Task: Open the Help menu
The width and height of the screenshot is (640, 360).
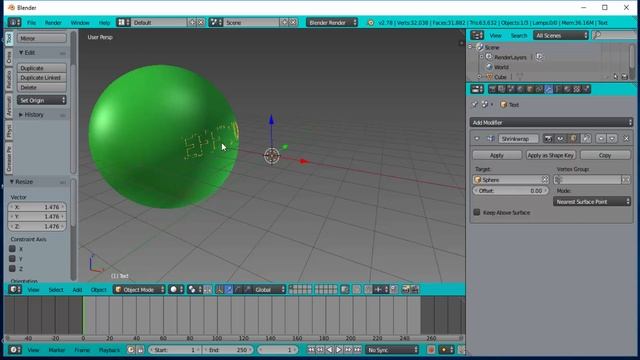Action: [104, 23]
